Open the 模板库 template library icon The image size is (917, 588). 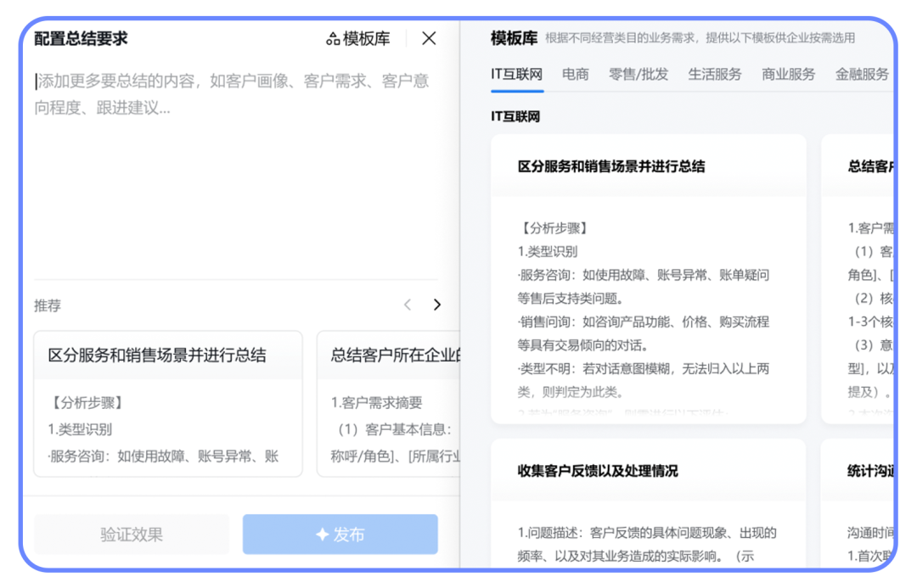point(333,39)
